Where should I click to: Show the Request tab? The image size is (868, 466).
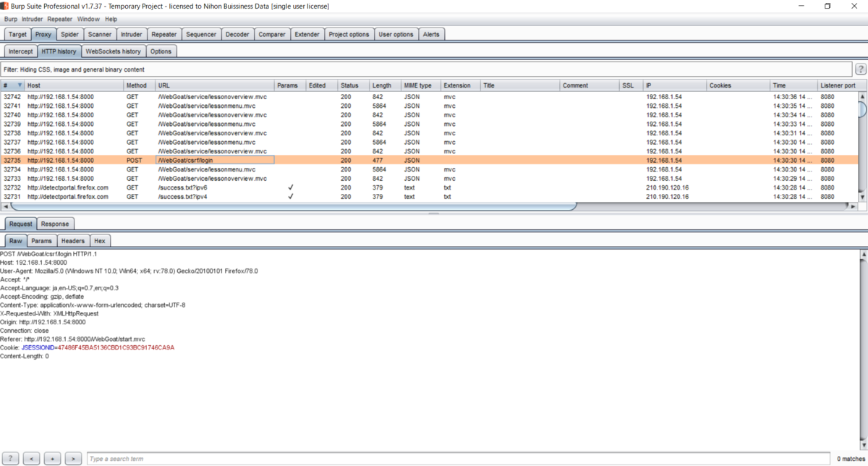pos(20,224)
